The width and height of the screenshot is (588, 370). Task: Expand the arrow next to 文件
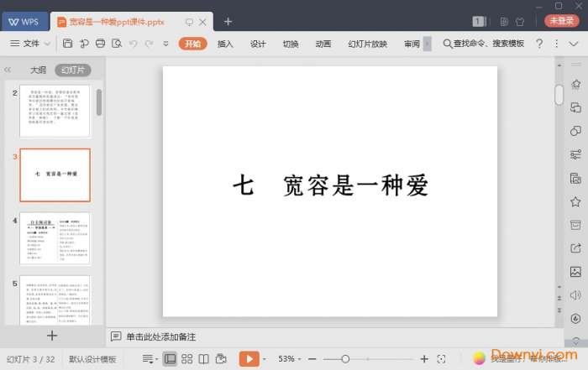point(47,44)
